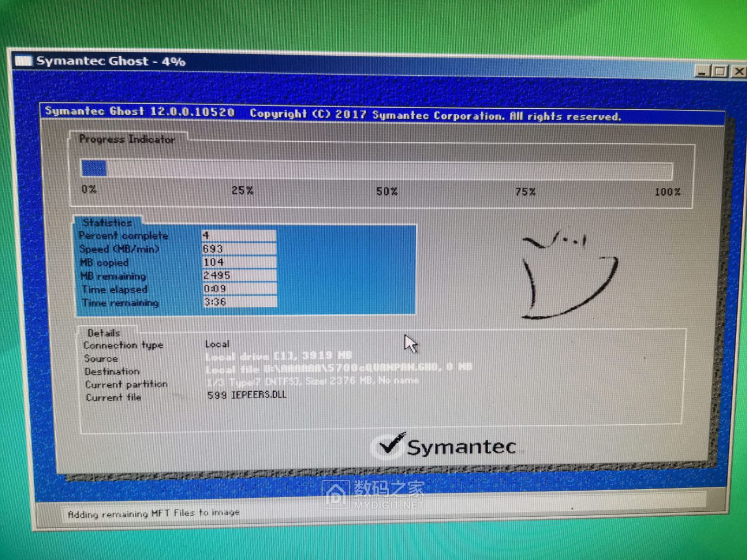Viewport: 747px width, 560px height.
Task: Click the MB copied label
Action: click(x=104, y=262)
